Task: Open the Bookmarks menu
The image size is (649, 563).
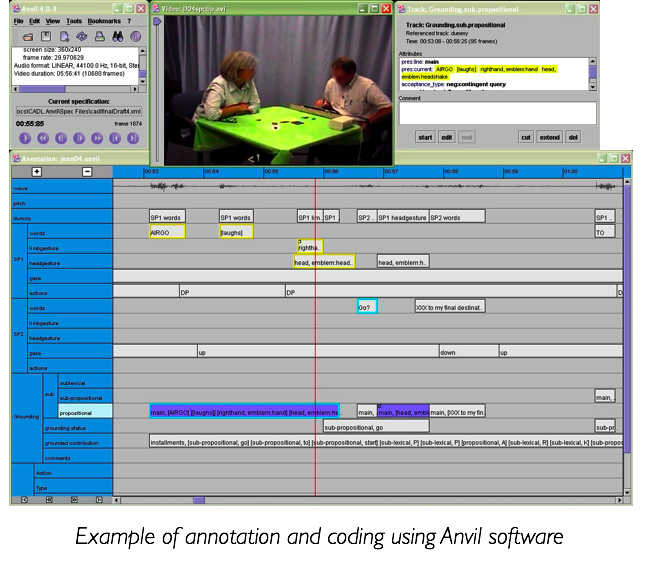Action: point(103,21)
